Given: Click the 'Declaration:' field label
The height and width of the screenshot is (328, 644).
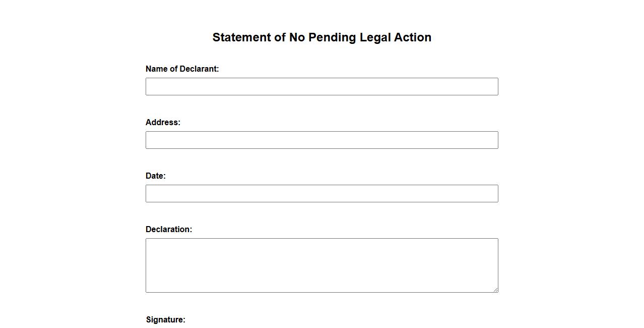Looking at the screenshot, I should (x=169, y=230).
